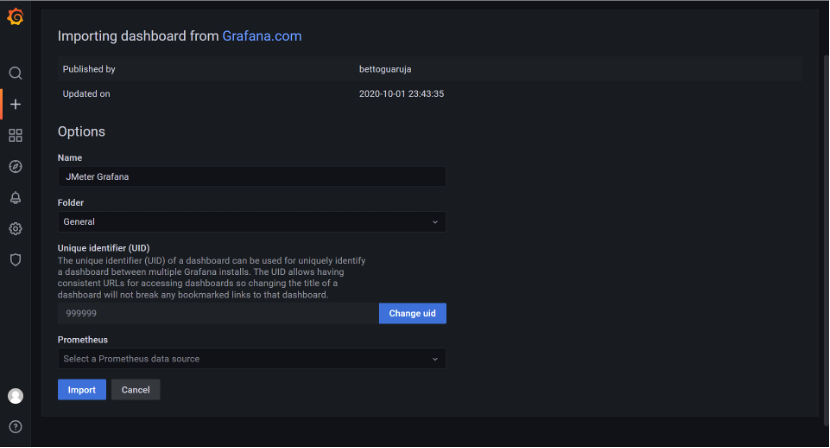Screen dimensions: 830x448
Task: Click the Cancel button
Action: (136, 390)
